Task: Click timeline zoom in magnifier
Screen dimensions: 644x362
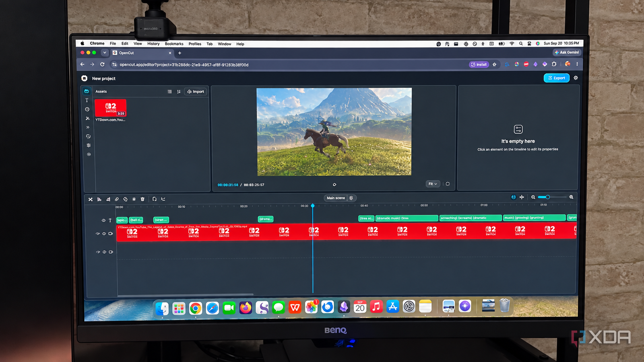Action: click(x=571, y=197)
